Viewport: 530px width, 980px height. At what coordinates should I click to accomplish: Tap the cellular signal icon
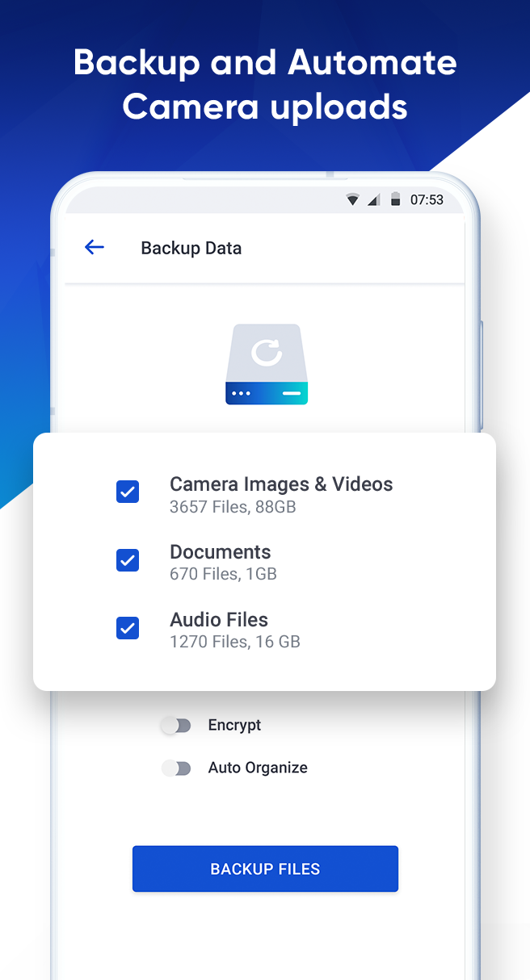tap(373, 200)
